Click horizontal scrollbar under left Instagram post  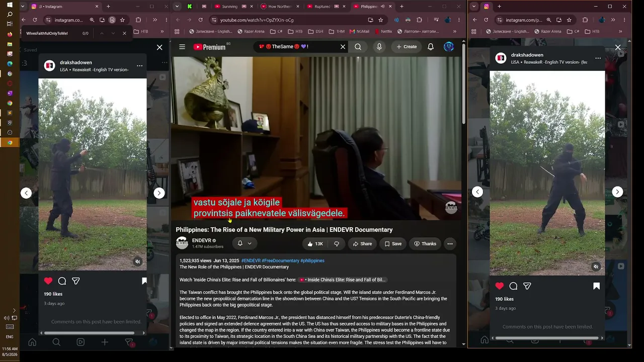click(89, 333)
